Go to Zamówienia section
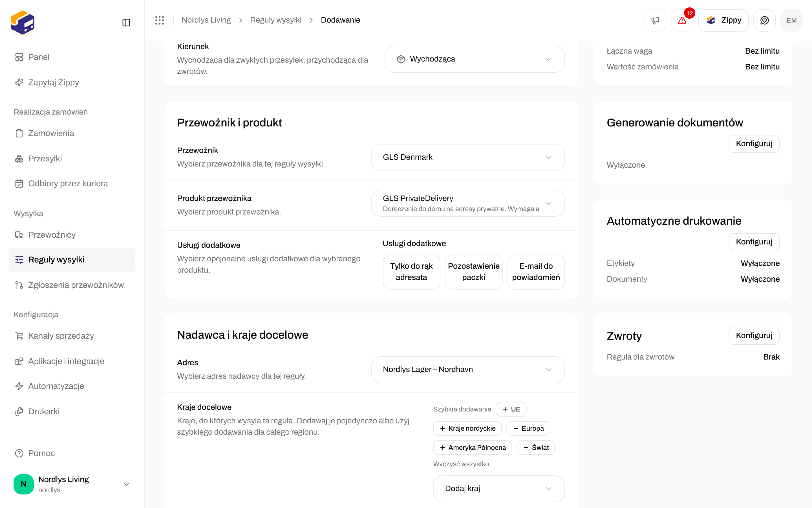The height and width of the screenshot is (508, 812). [x=72, y=133]
